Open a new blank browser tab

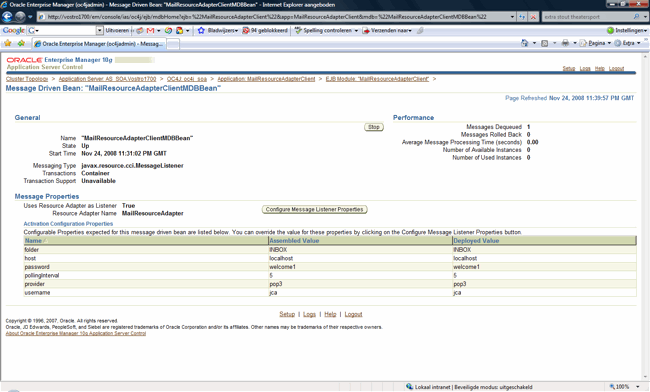(x=173, y=44)
